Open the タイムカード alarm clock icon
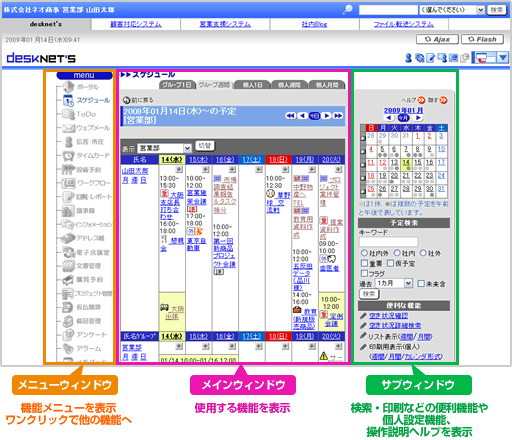512x440 pixels. (69, 156)
